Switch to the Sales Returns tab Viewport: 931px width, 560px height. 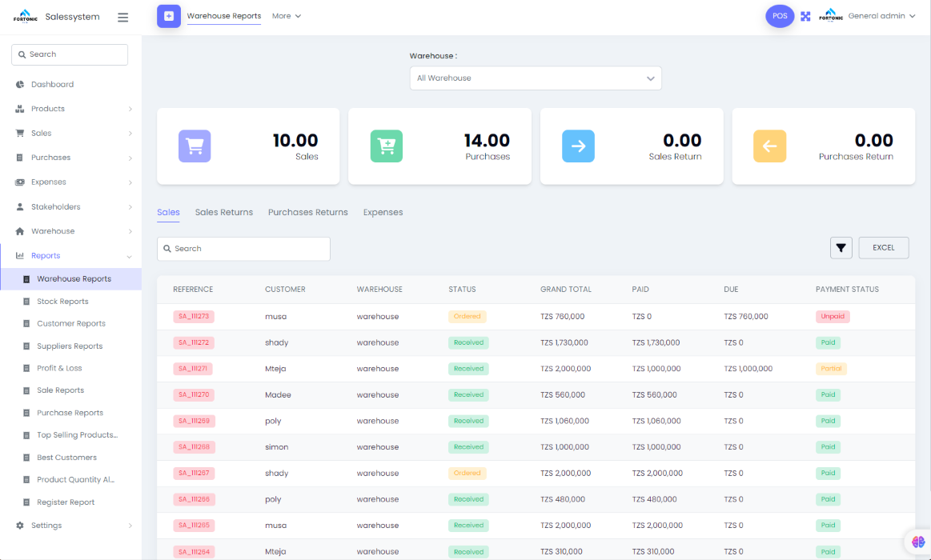223,213
